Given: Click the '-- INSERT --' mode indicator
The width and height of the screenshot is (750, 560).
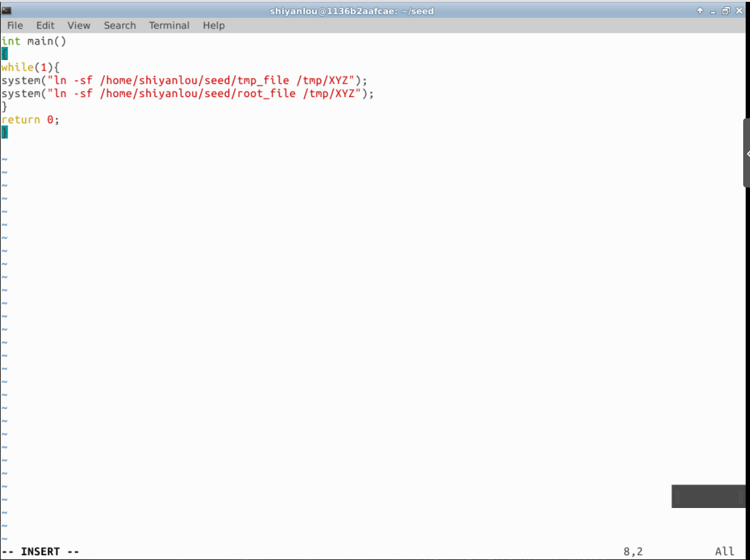Looking at the screenshot, I should click(x=40, y=551).
